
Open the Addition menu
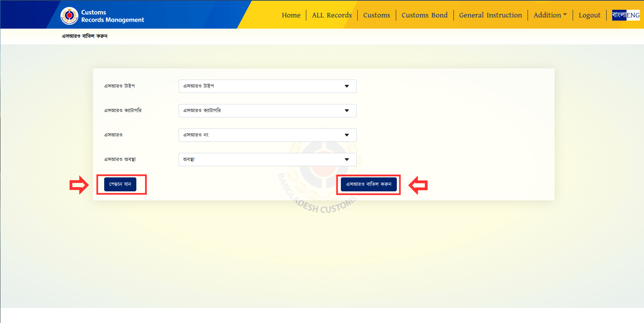(550, 15)
